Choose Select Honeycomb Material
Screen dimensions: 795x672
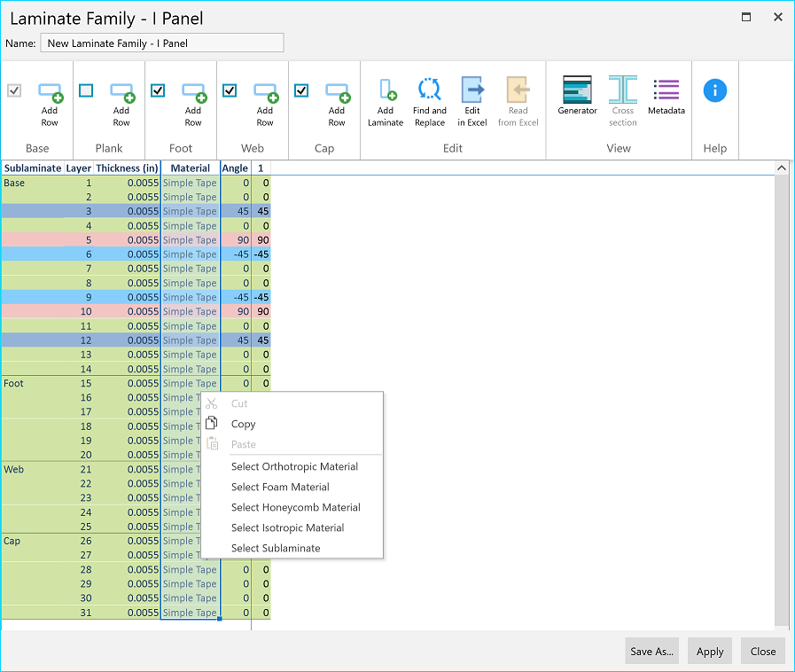[x=296, y=507]
